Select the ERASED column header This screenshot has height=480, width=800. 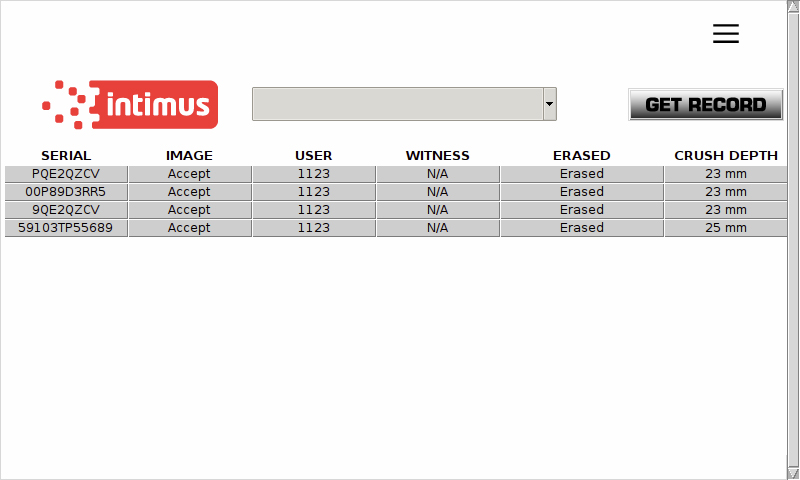pyautogui.click(x=582, y=156)
